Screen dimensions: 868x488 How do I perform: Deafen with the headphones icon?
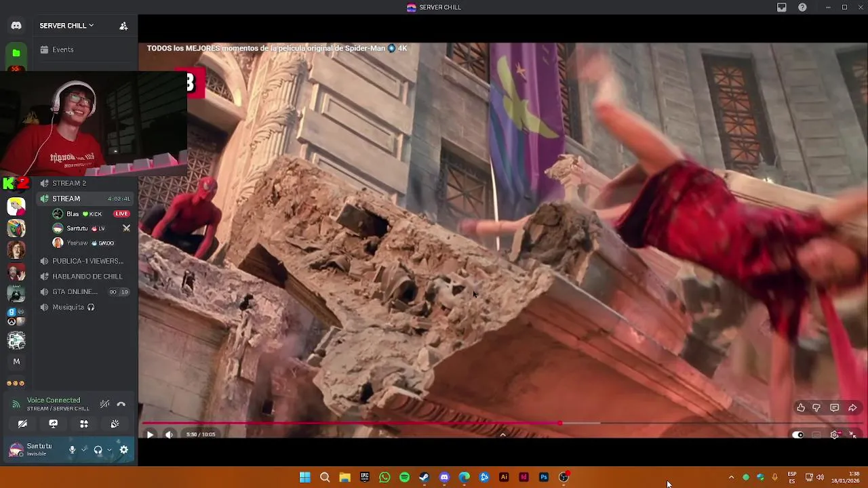tap(98, 449)
